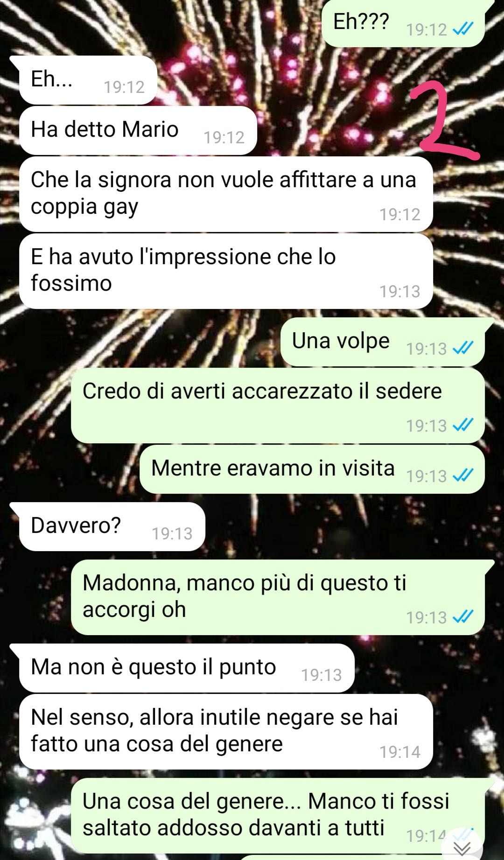Tap the 19:12 timestamp on 'Ha detto Mario'
Image resolution: width=504 pixels, height=860 pixels.
[x=224, y=137]
